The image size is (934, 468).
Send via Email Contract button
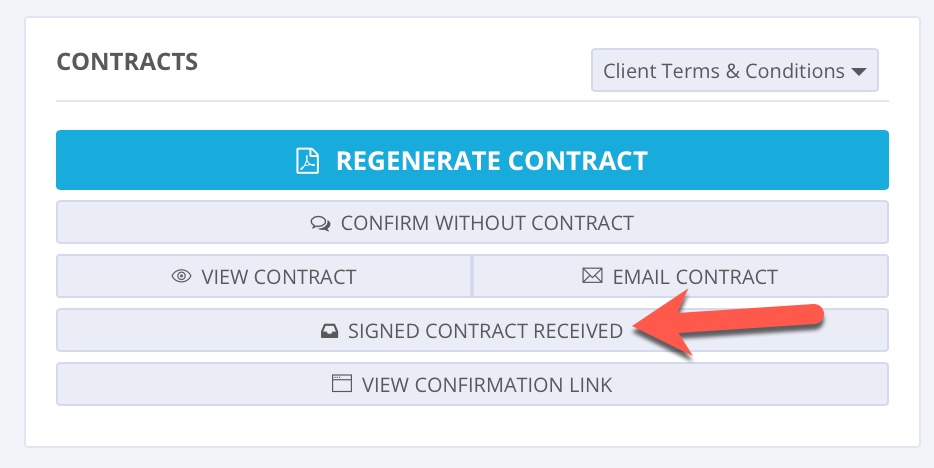coord(680,276)
